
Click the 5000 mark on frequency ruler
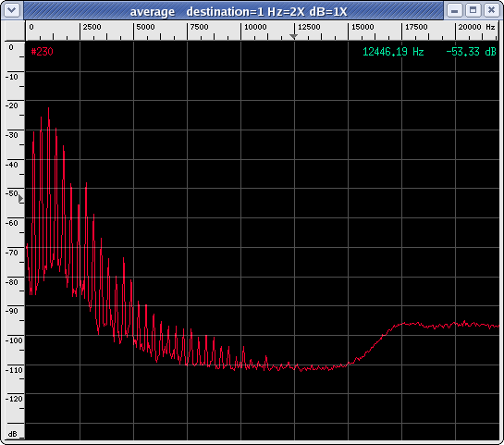(145, 27)
